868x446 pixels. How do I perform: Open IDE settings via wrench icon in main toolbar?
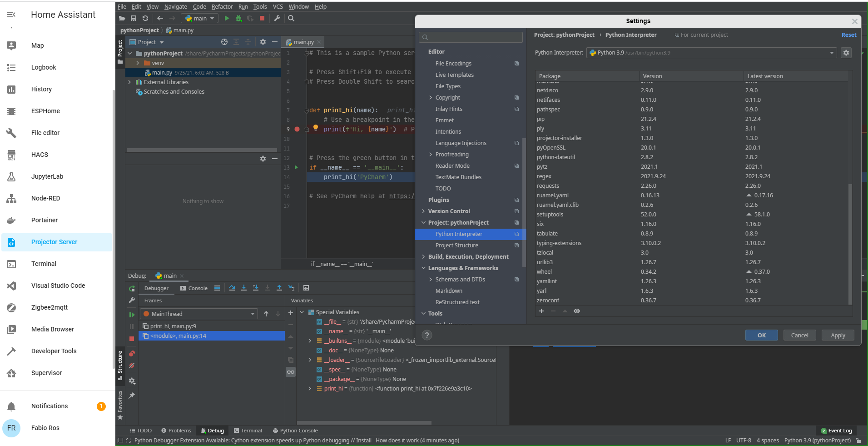tap(277, 18)
